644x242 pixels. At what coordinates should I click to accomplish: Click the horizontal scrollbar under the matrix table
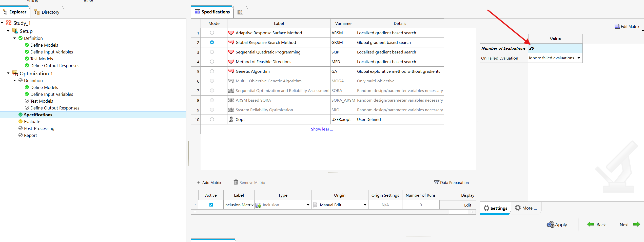[x=324, y=212]
